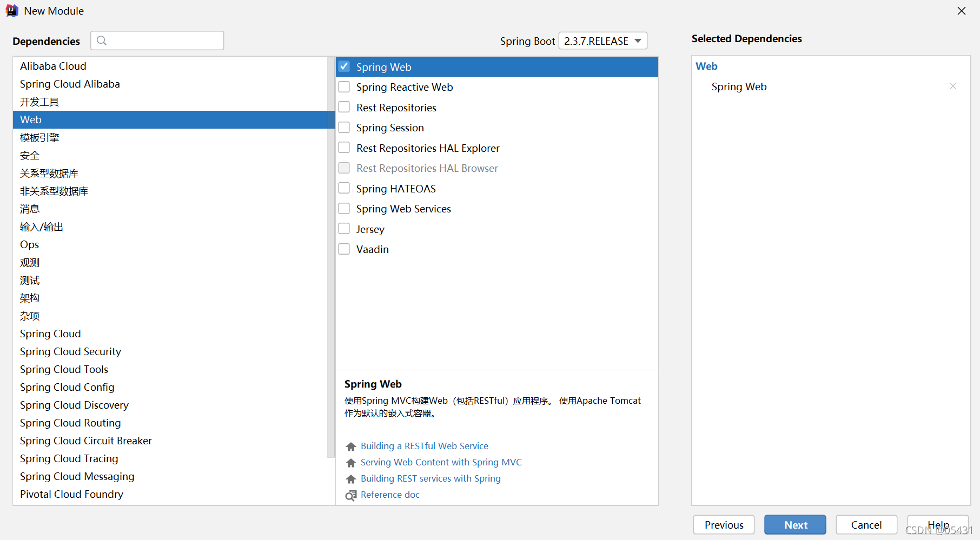Click the Next button

tap(795, 525)
